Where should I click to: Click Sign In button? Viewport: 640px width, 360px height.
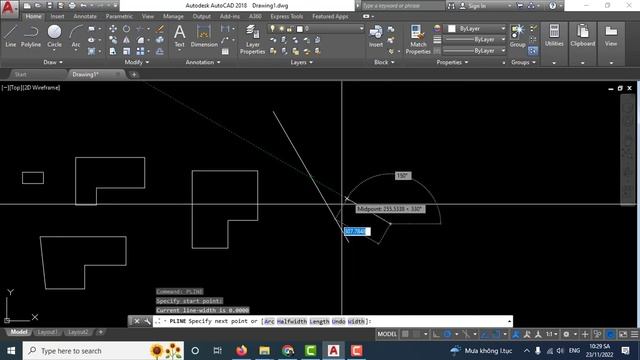click(x=474, y=6)
